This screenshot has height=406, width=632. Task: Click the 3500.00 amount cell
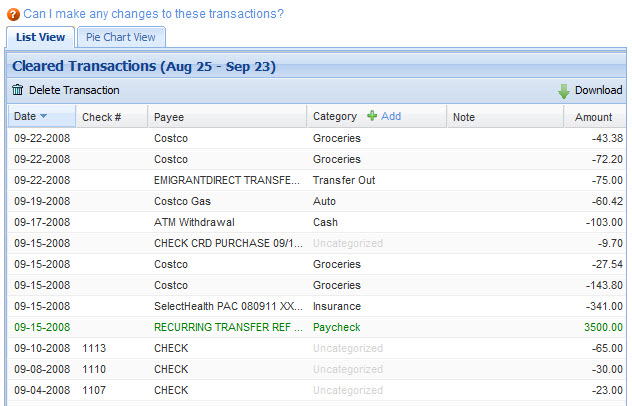click(603, 327)
